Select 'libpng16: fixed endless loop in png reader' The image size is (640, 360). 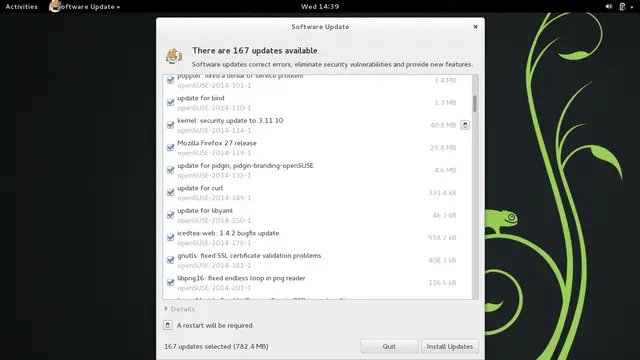[x=241, y=278]
